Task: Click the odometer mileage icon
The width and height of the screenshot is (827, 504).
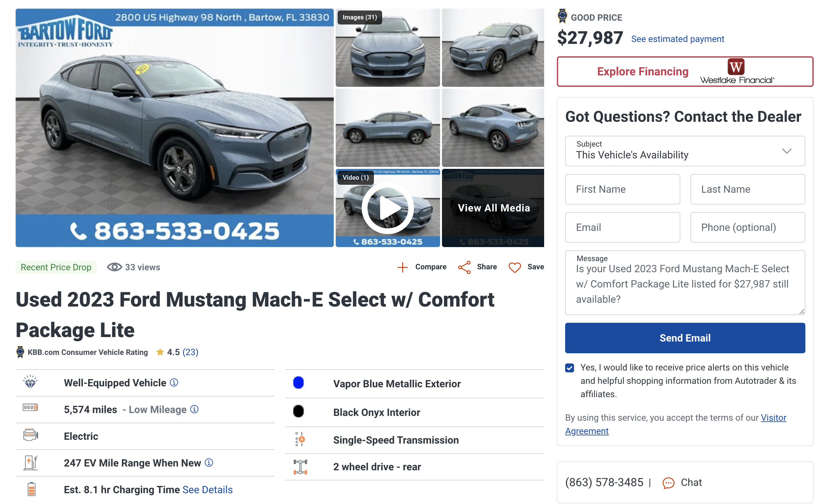Action: click(30, 407)
